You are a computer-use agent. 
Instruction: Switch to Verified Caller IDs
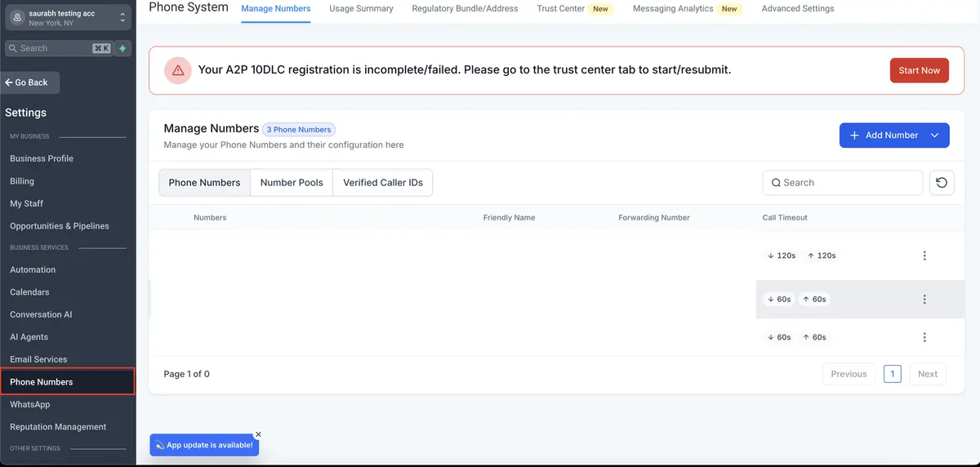point(383,183)
